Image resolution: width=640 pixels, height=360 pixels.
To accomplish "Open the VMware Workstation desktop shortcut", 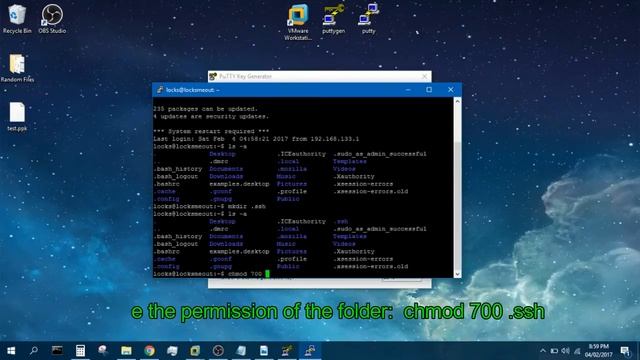I will click(298, 22).
